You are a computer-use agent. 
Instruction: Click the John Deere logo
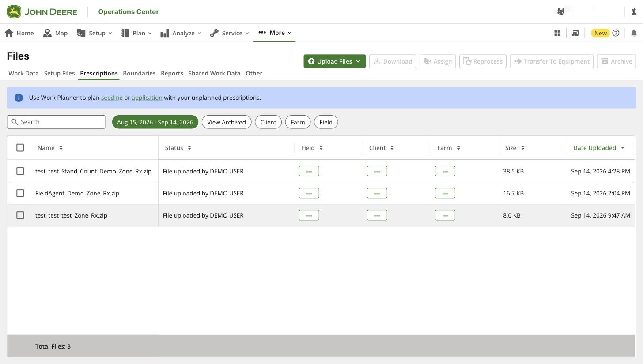coord(42,11)
